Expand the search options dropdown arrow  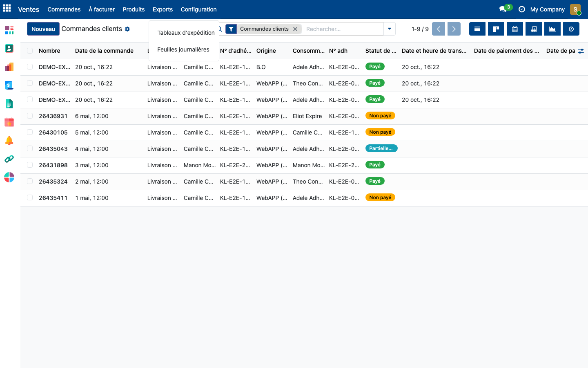pos(390,29)
